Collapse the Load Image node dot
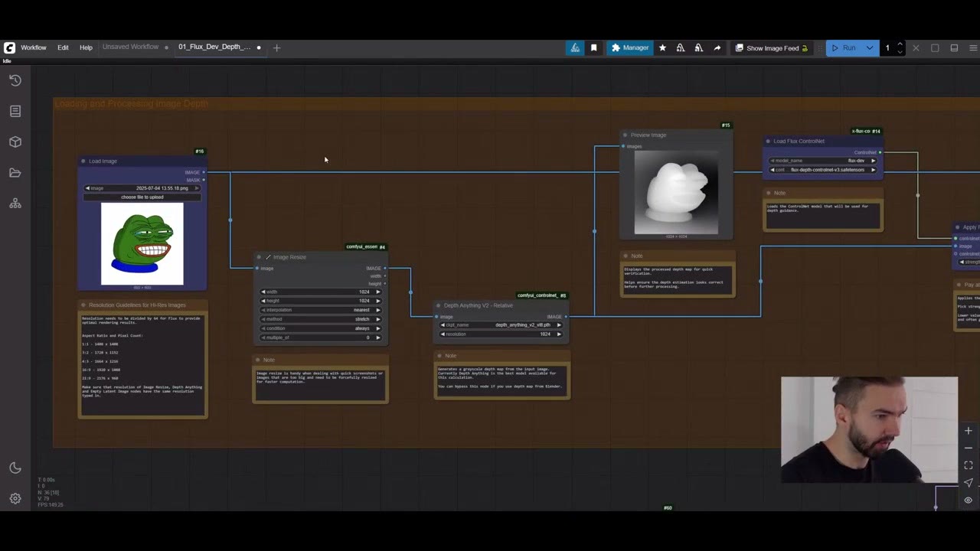The height and width of the screenshot is (551, 980). click(x=83, y=161)
